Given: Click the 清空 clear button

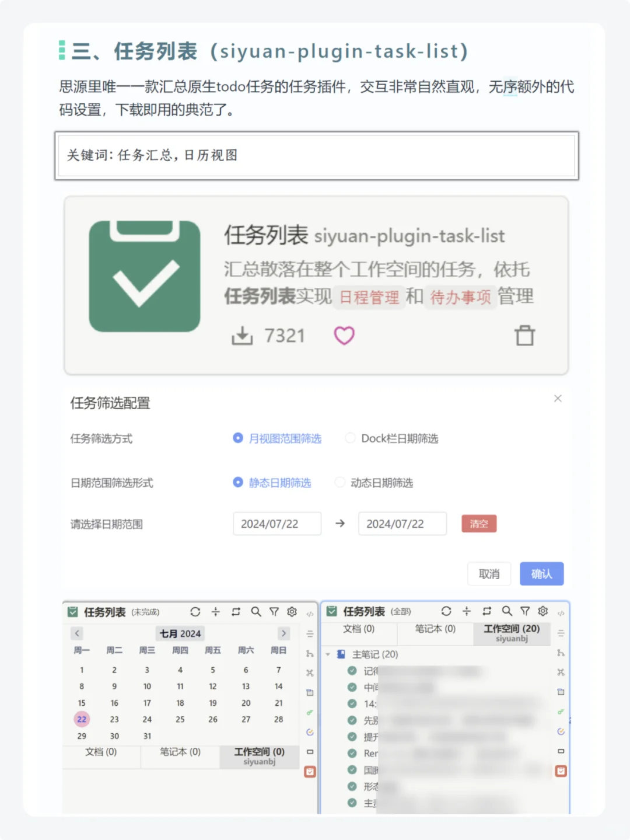Looking at the screenshot, I should (x=479, y=524).
